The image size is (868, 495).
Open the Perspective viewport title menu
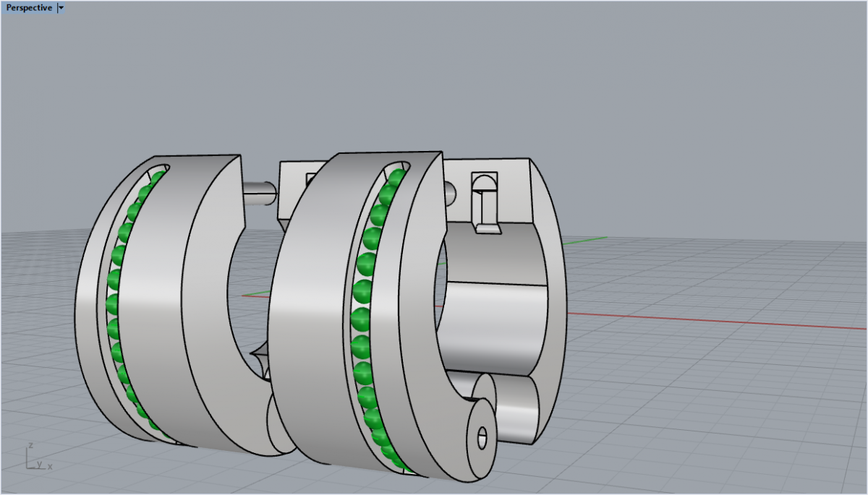(x=29, y=8)
